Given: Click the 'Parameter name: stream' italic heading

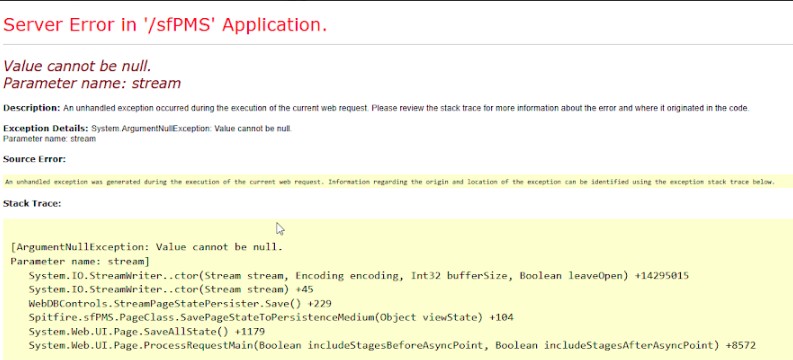Looking at the screenshot, I should (92, 83).
